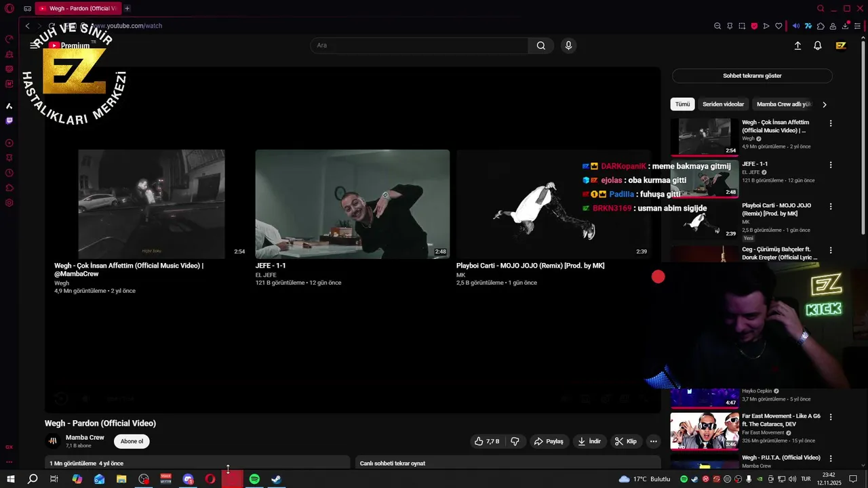Click browser back navigation arrow
Image resolution: width=868 pixels, height=488 pixels.
coord(27,26)
